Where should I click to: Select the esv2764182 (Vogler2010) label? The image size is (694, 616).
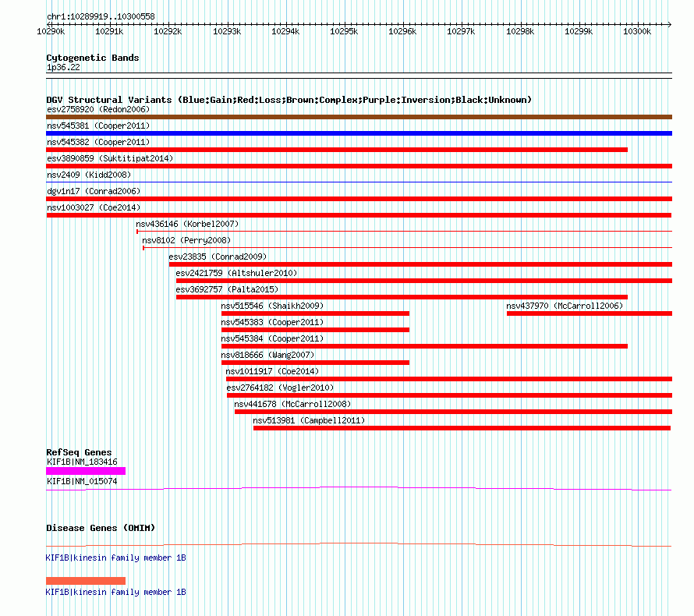(x=280, y=388)
